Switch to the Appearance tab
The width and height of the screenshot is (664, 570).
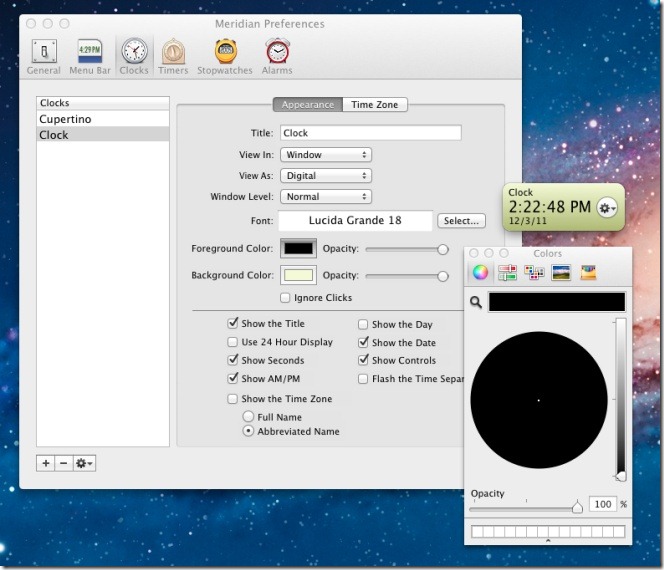tap(308, 105)
